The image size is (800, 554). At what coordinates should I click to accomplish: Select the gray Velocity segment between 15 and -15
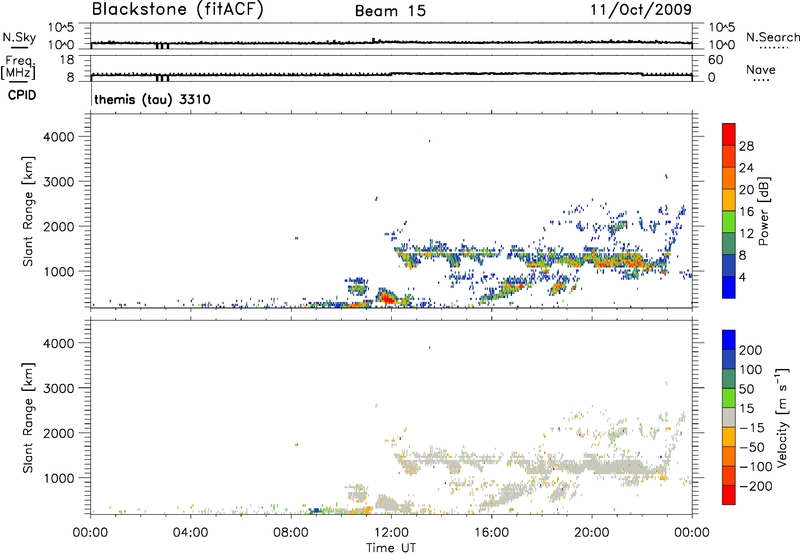click(729, 417)
